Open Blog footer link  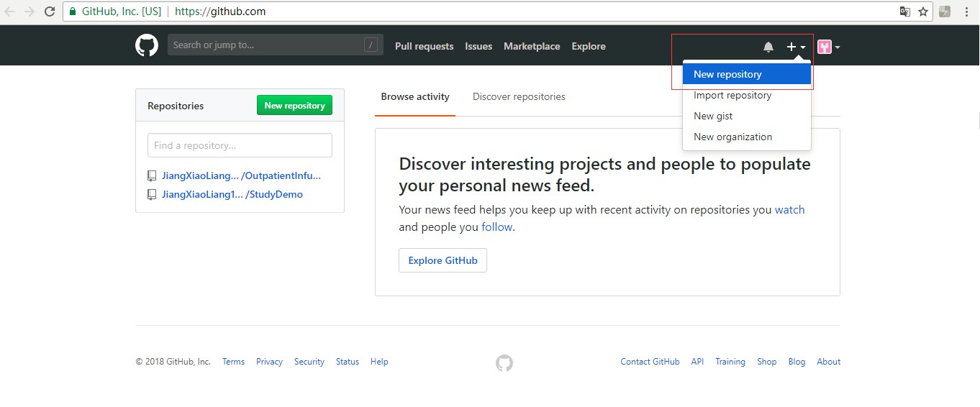[x=797, y=362]
